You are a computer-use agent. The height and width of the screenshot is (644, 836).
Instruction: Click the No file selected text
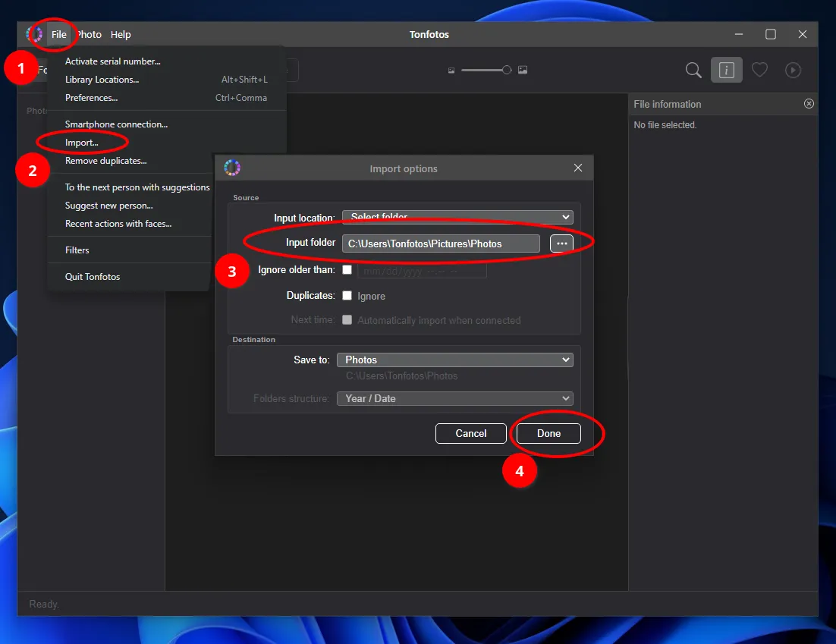pyautogui.click(x=665, y=124)
